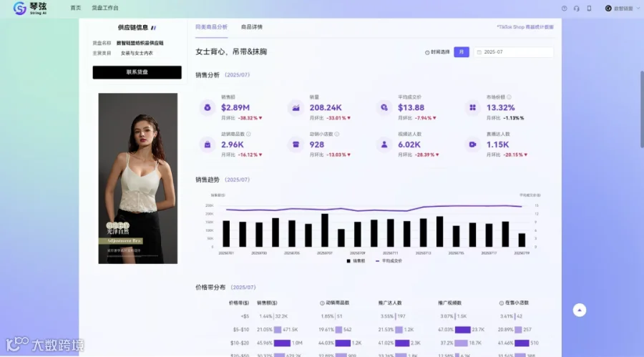
Task: Toggle 销售额 legend item in chart
Action: (356, 261)
